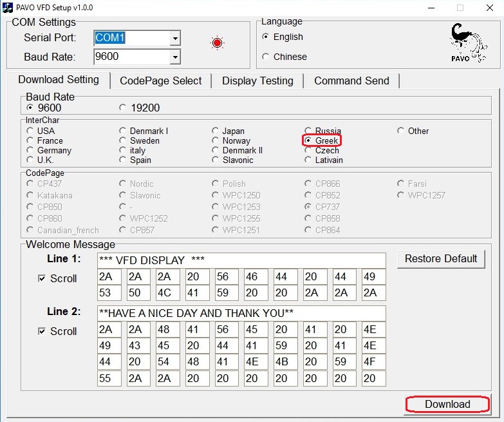504x422 pixels.
Task: Select France as InterChar
Action: click(x=44, y=140)
